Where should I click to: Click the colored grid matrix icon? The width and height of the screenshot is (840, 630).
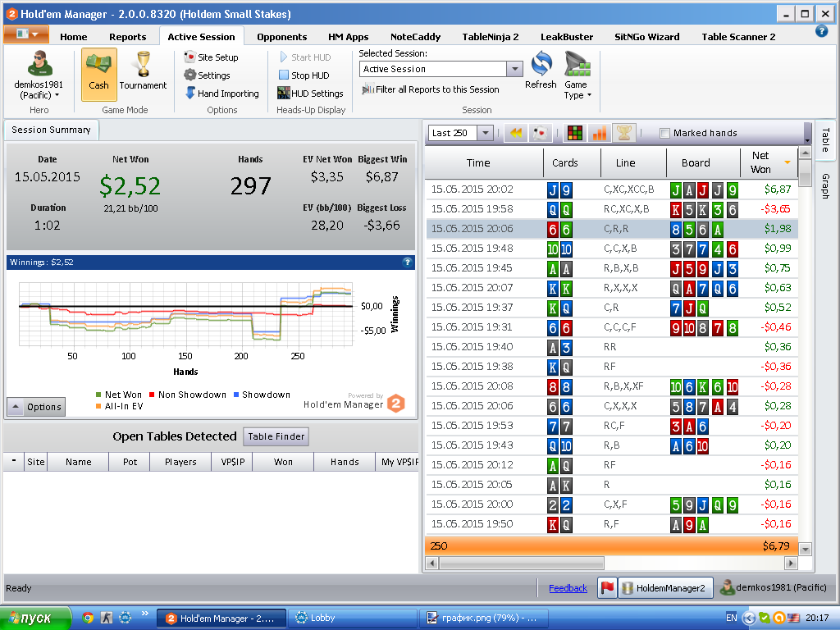click(575, 133)
